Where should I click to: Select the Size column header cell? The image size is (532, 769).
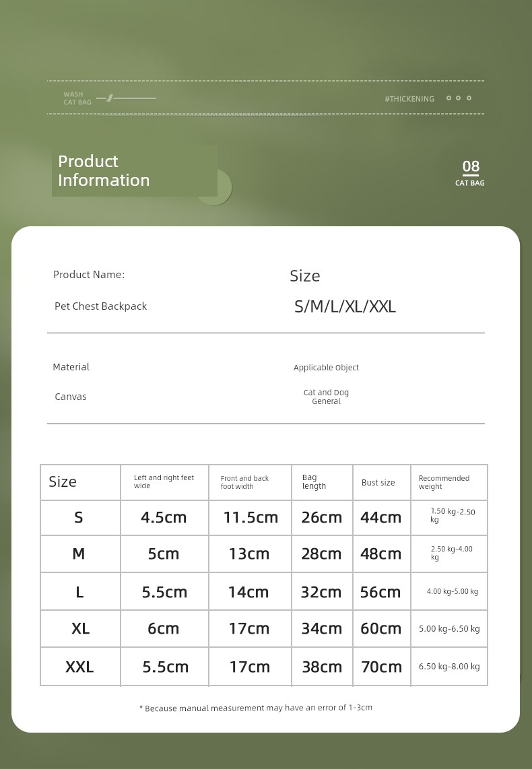coord(80,482)
